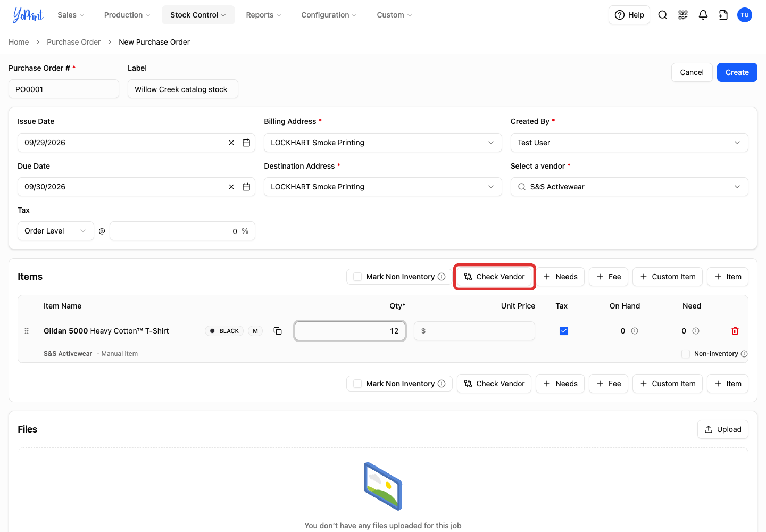Click the top Item add button
This screenshot has width=766, height=532.
pos(728,277)
